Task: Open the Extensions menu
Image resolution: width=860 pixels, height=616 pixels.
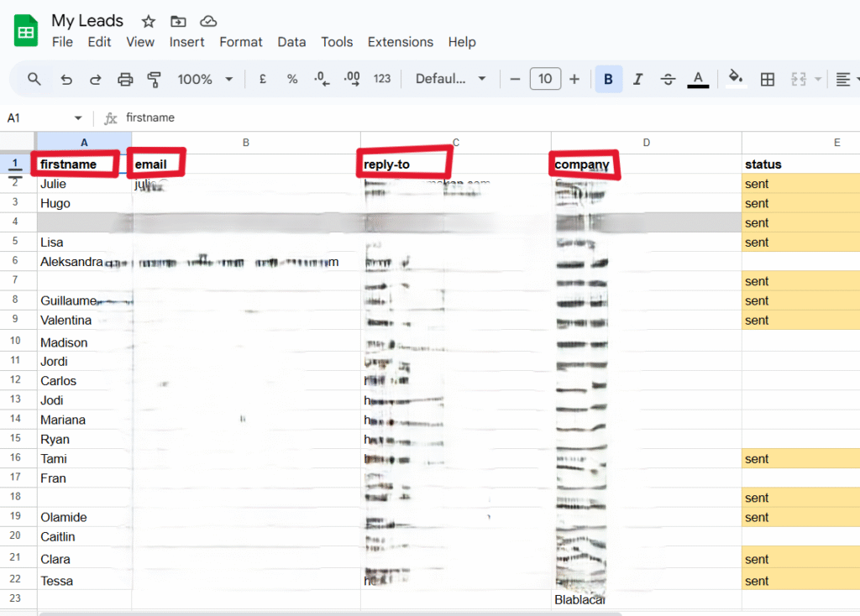Action: pos(401,42)
